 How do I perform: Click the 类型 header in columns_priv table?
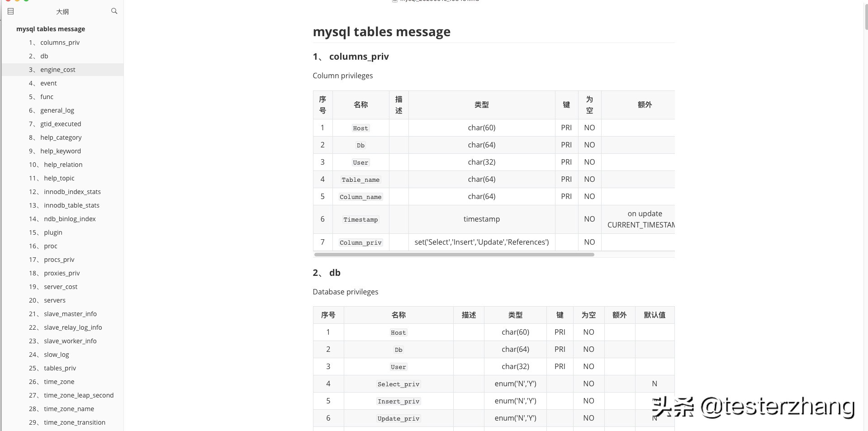click(482, 105)
